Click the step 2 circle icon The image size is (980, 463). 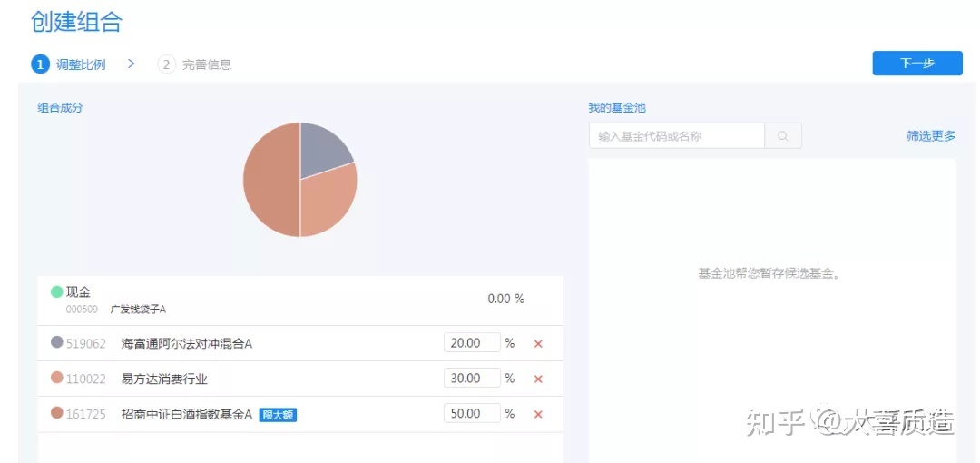tap(166, 64)
